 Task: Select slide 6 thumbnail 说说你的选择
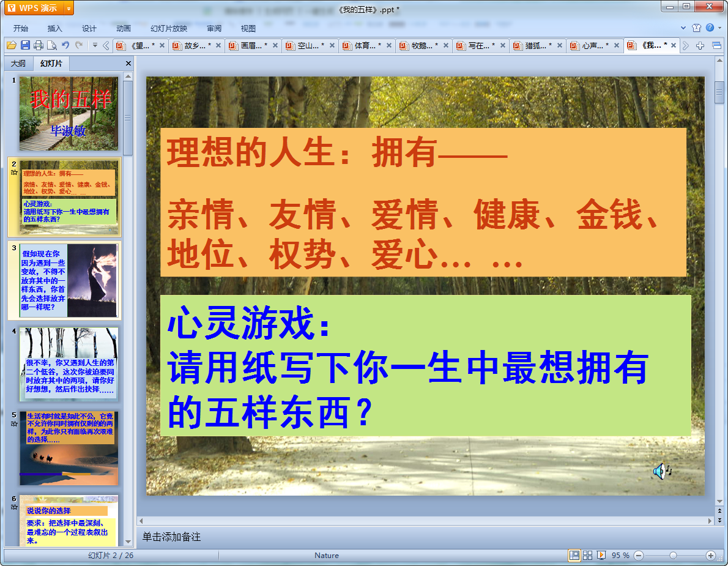pyautogui.click(x=69, y=521)
